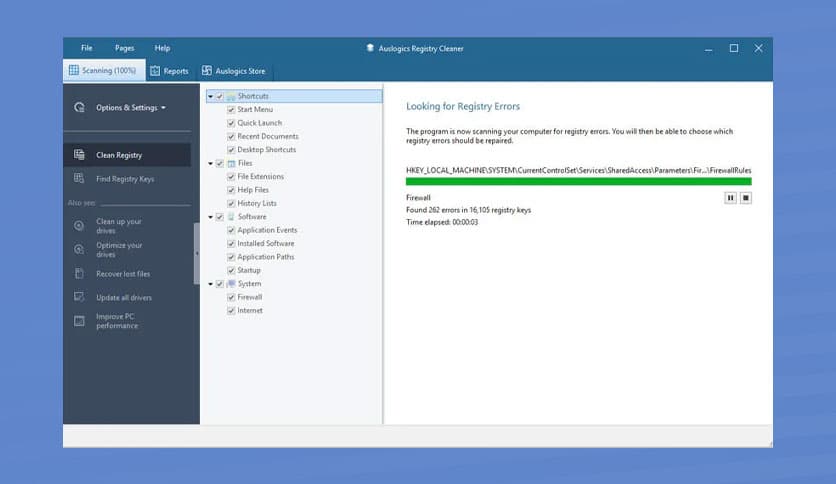The width and height of the screenshot is (836, 484).
Task: Open the Help menu
Action: (x=162, y=48)
